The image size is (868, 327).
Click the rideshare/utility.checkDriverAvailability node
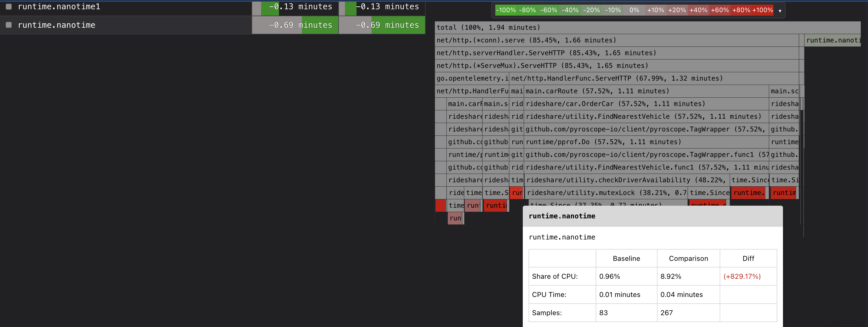coord(626,180)
